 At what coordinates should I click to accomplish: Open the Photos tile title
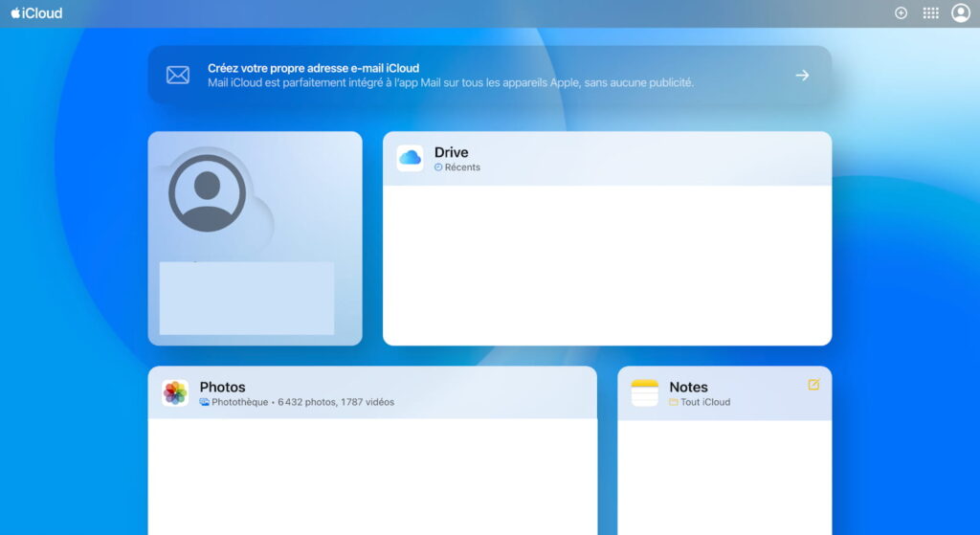click(222, 387)
